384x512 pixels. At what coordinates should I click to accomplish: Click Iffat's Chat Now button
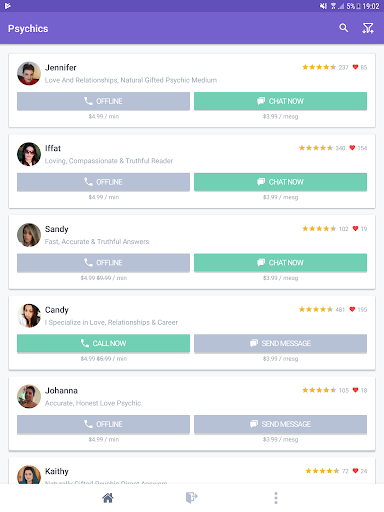[280, 182]
